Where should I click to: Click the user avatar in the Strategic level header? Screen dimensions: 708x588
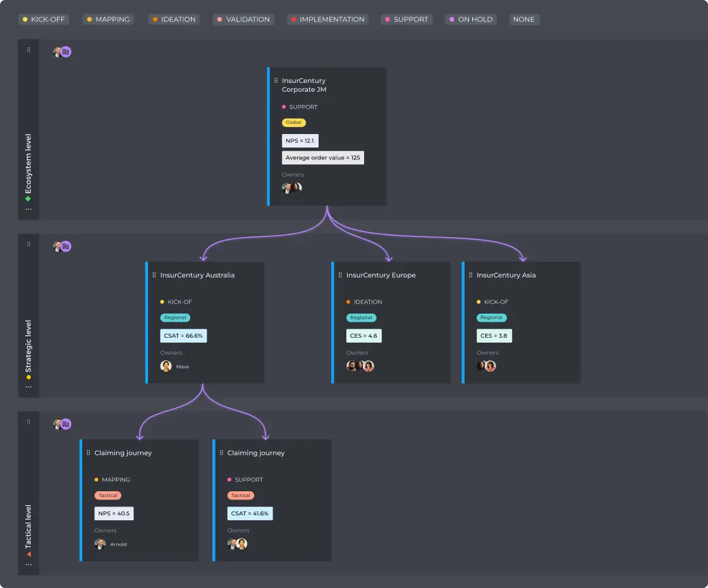[58, 246]
